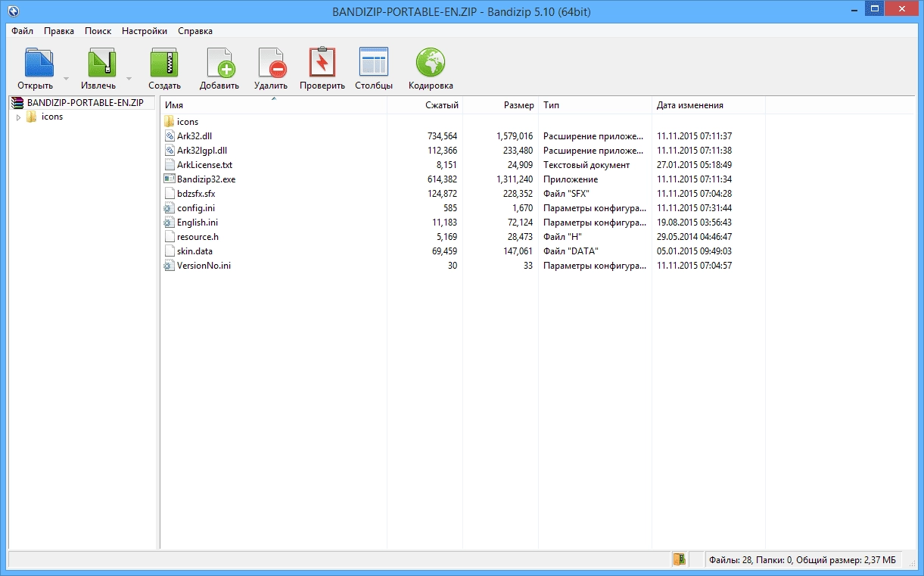924x576 pixels.
Task: Click the Открыть (Open) toolbar icon
Action: pyautogui.click(x=39, y=62)
